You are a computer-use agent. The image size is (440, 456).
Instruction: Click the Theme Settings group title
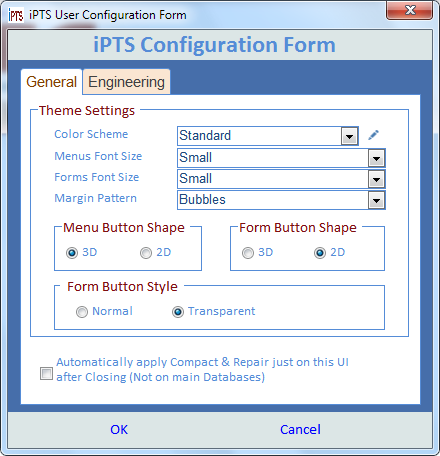click(x=87, y=111)
